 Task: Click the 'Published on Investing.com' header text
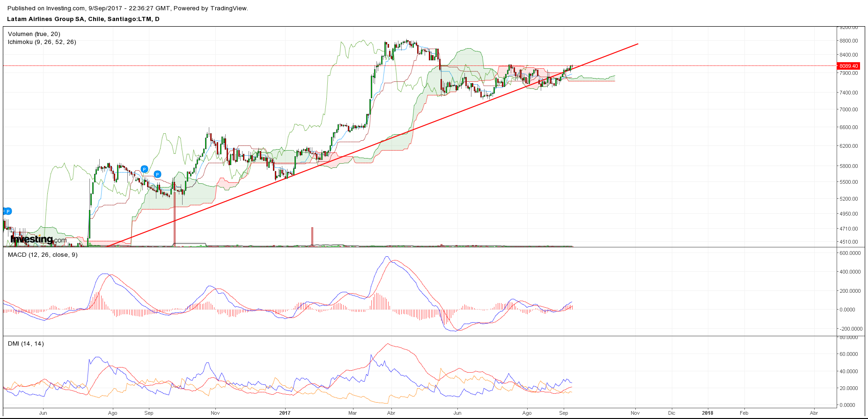(127, 8)
